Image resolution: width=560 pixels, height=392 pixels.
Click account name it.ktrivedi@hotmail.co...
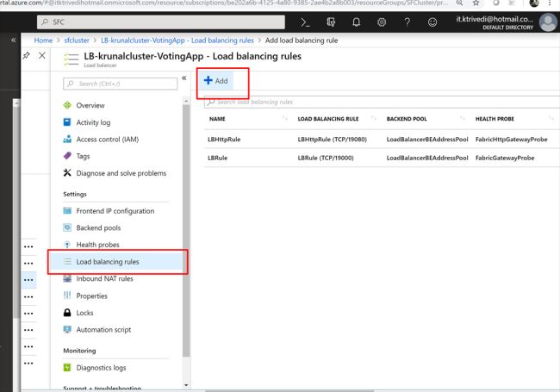point(495,19)
